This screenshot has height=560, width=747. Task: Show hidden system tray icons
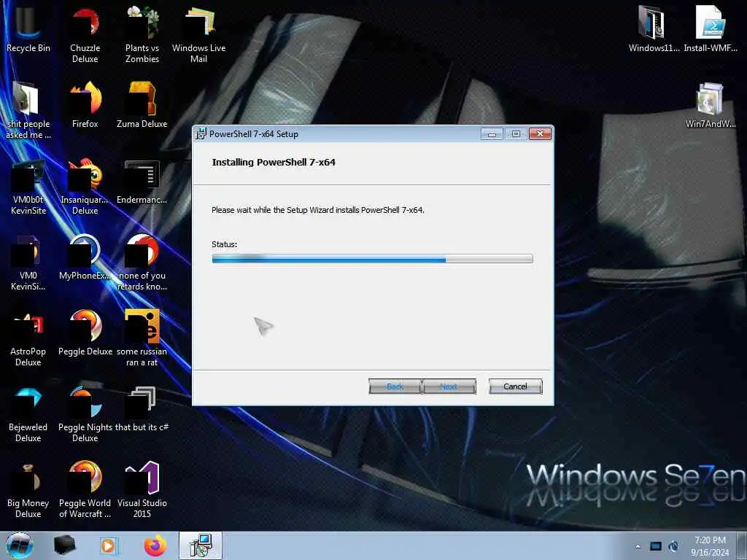[x=638, y=546]
